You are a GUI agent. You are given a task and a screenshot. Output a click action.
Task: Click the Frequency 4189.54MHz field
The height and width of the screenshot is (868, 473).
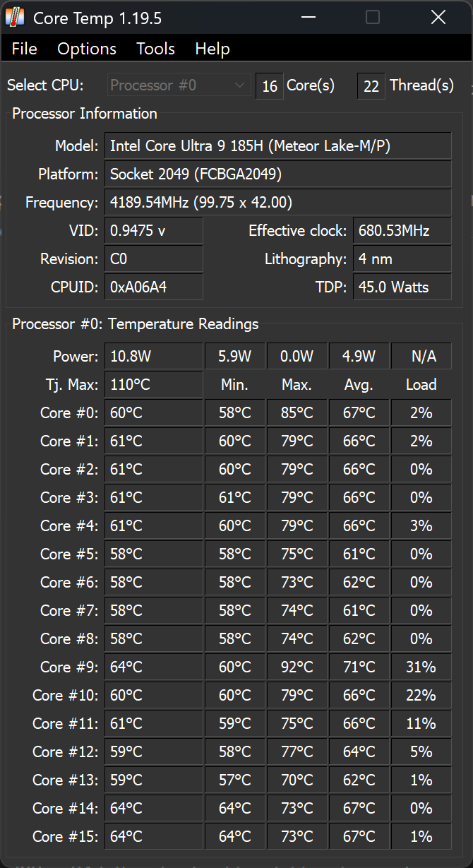(277, 203)
